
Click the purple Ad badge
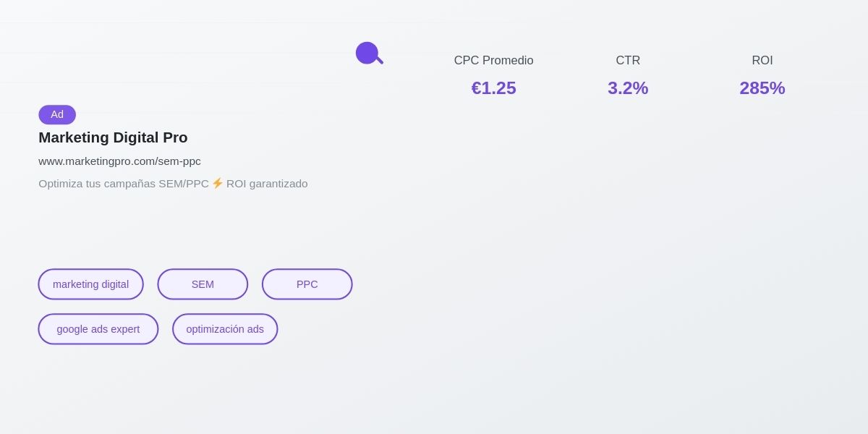pos(57,114)
